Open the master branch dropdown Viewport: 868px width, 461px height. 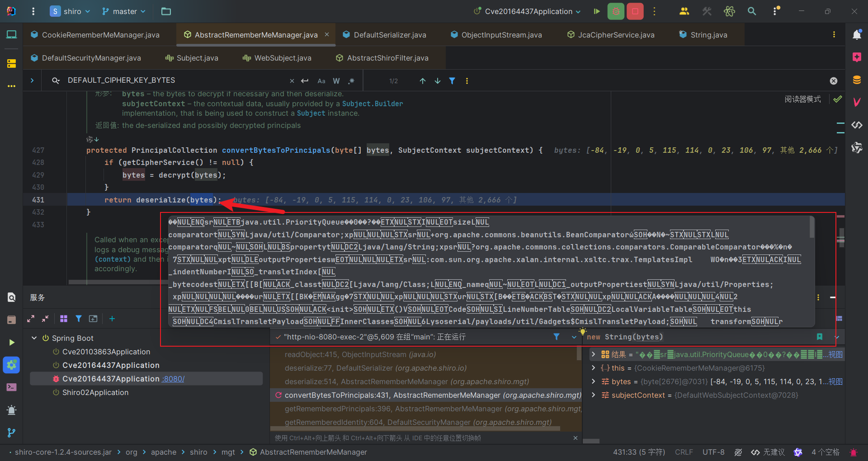124,11
